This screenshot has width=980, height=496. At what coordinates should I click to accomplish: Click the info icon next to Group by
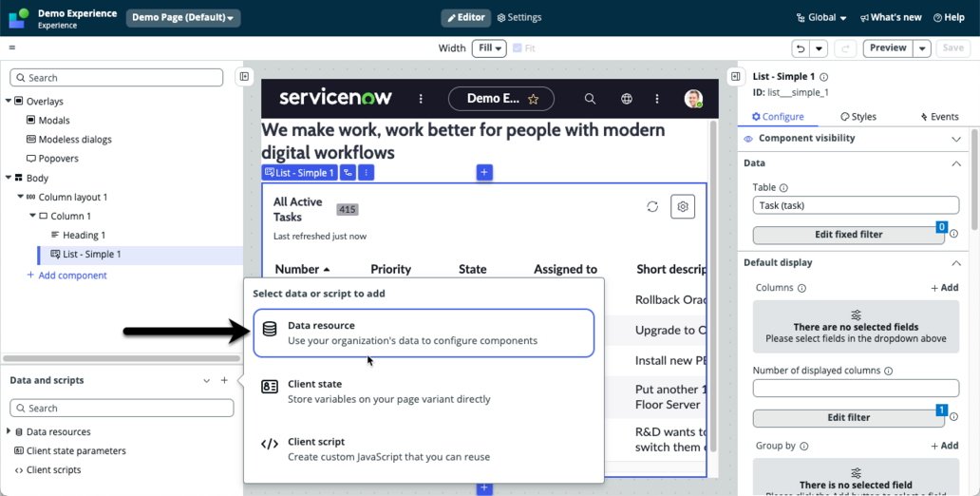coord(803,447)
